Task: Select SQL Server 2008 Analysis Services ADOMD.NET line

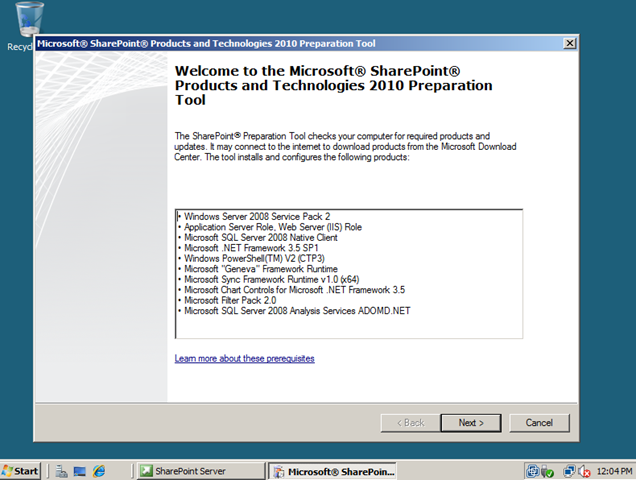Action: [297, 311]
